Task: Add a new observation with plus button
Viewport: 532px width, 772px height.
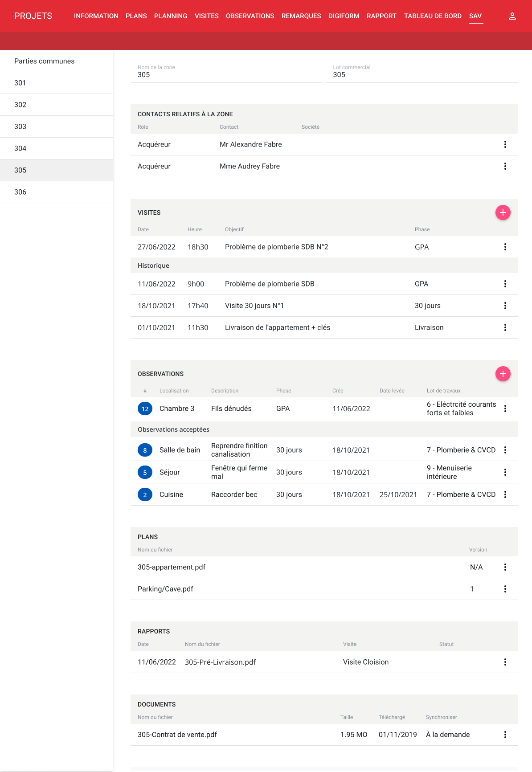Action: pos(503,374)
